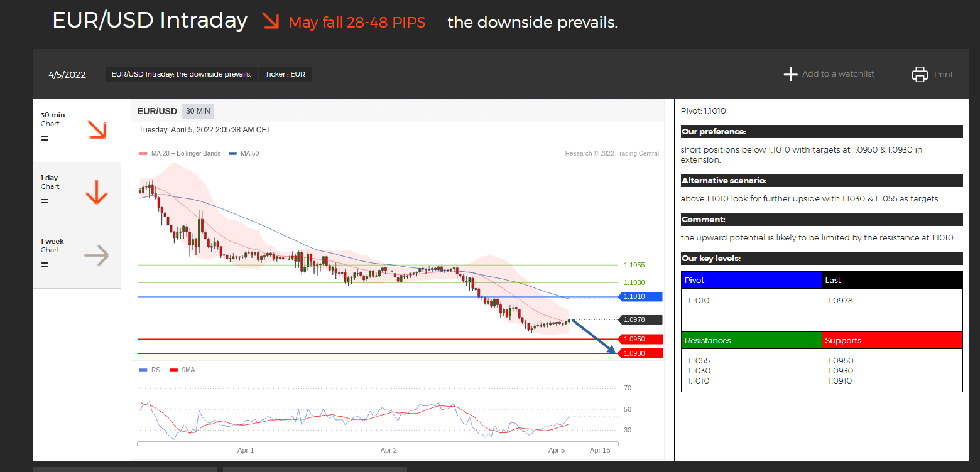Click the Apr 15 date on chart axis
Viewport: 980px width, 472px height.
pos(600,450)
